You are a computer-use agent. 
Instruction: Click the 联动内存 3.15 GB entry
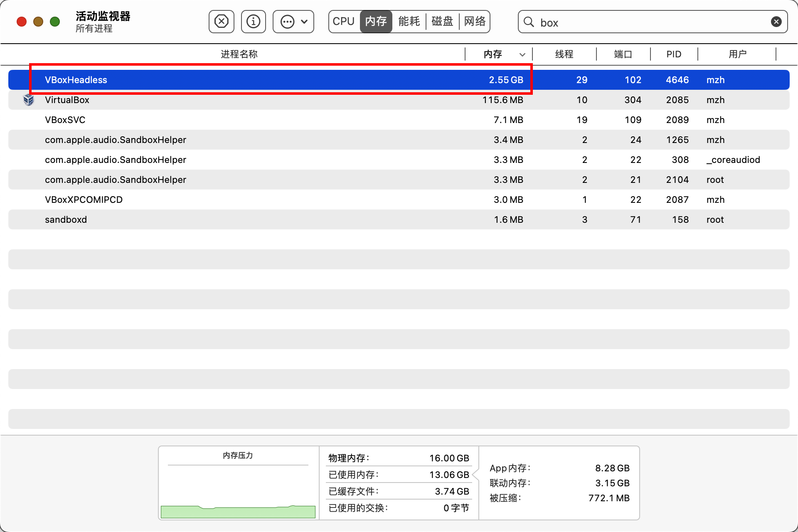(x=559, y=483)
